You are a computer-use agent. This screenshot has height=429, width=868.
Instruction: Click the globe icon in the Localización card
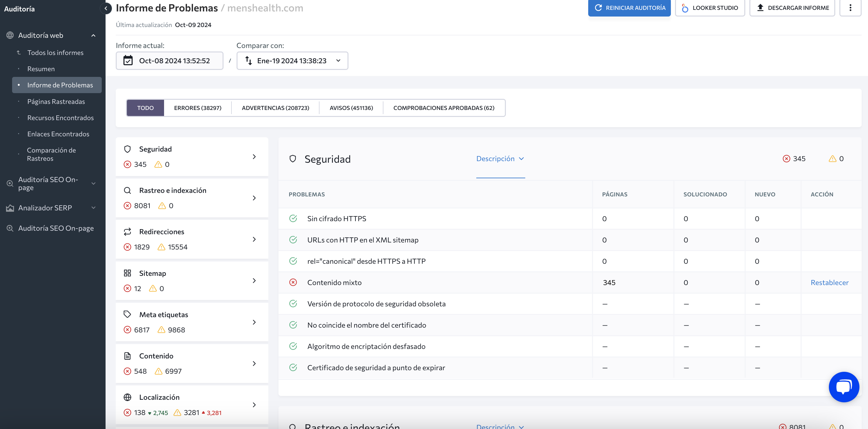pyautogui.click(x=127, y=397)
